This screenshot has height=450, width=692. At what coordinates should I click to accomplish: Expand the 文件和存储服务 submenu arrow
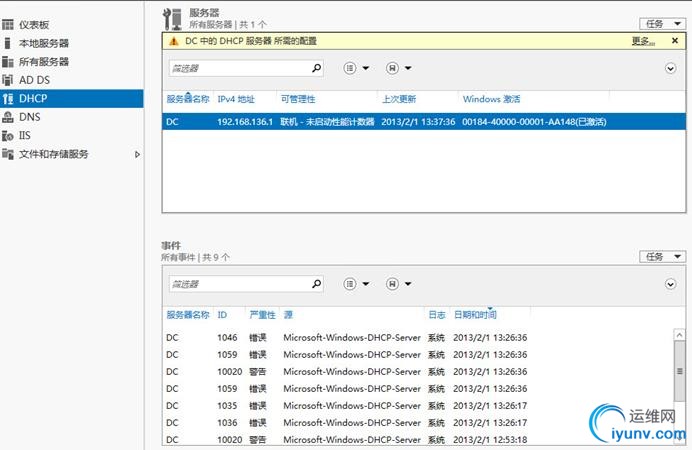pos(137,154)
